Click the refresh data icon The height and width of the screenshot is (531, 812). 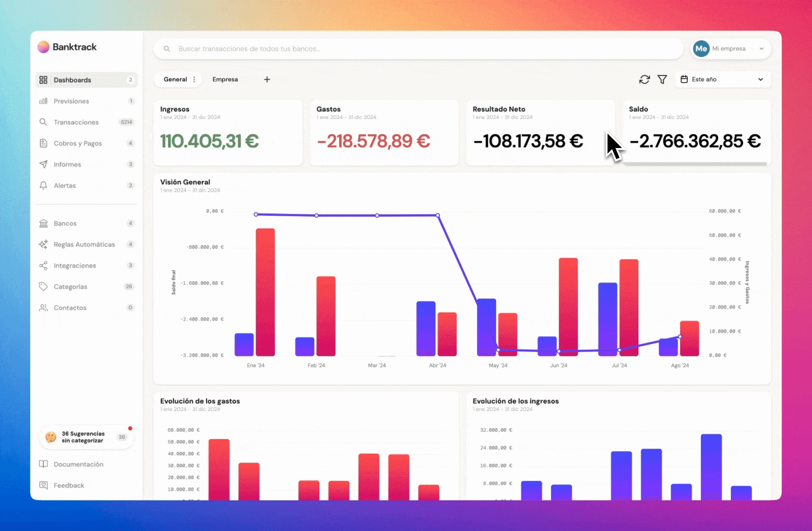[x=644, y=80]
